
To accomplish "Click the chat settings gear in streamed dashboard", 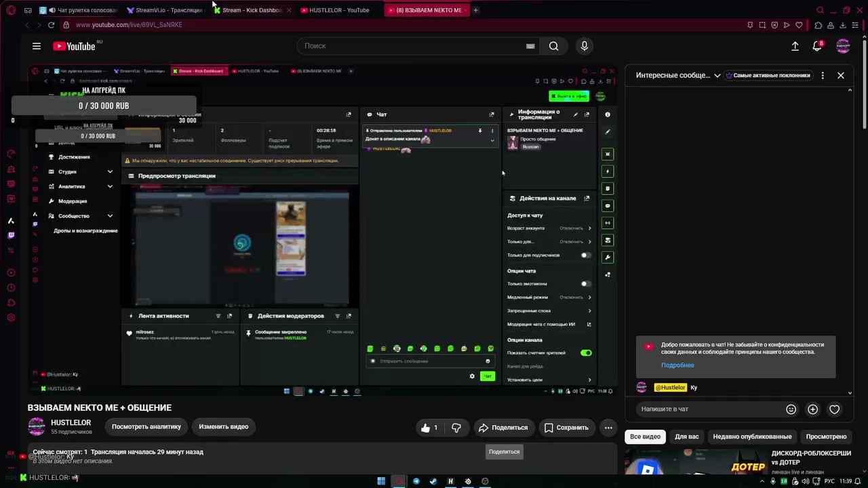I will [472, 376].
